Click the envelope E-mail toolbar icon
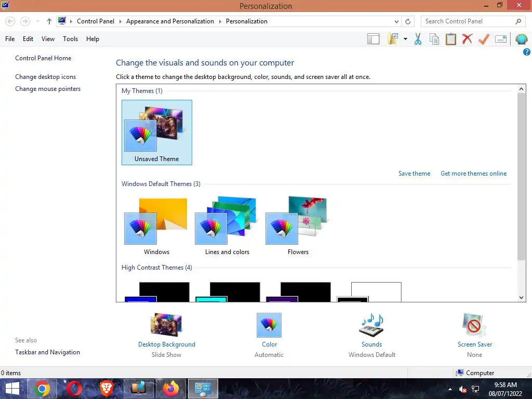532x399 pixels. tap(501, 39)
